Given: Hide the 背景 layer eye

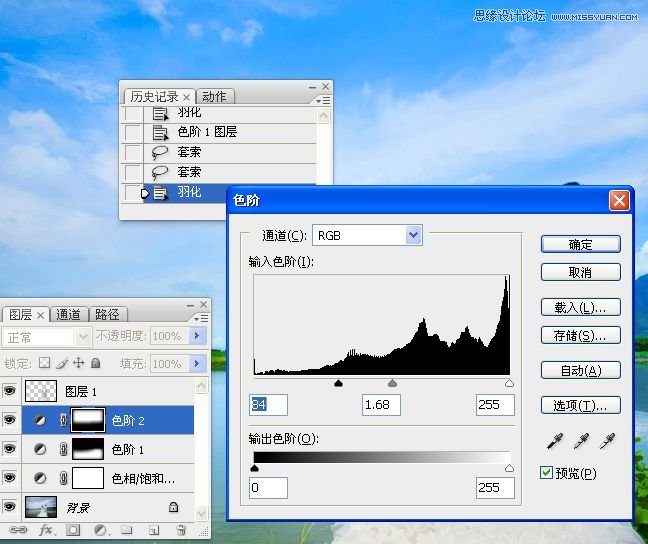Looking at the screenshot, I should (x=9, y=506).
